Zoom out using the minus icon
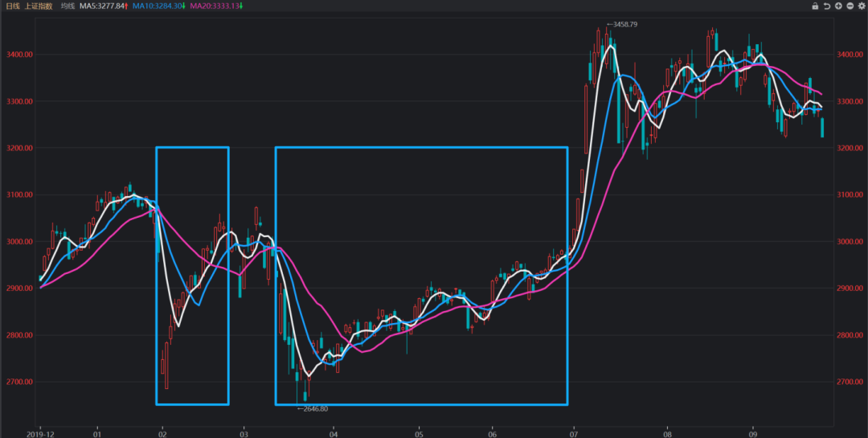Screen dimensions: 868x438 [850, 6]
